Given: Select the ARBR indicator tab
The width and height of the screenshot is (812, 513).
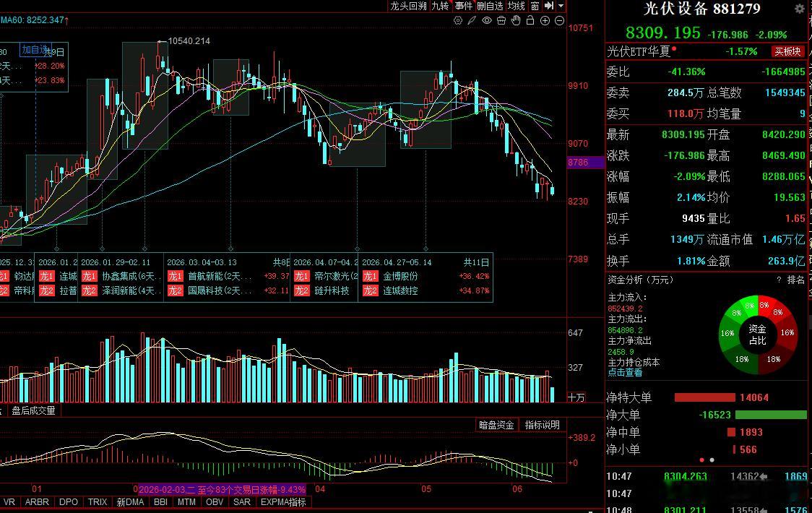Looking at the screenshot, I should pos(37,501).
